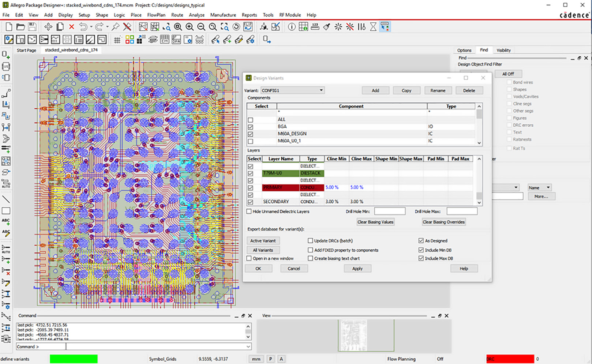
Task: Uncheck the Include Min DB option
Action: click(421, 250)
